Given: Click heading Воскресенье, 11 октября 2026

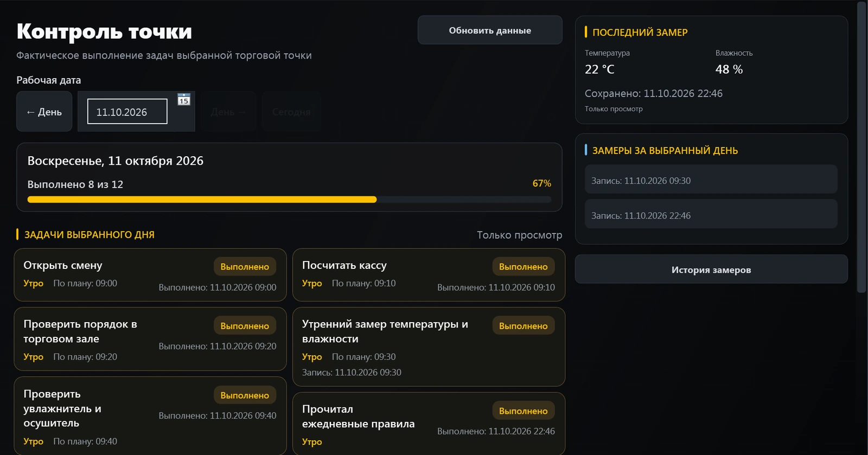Looking at the screenshot, I should click(x=116, y=161).
